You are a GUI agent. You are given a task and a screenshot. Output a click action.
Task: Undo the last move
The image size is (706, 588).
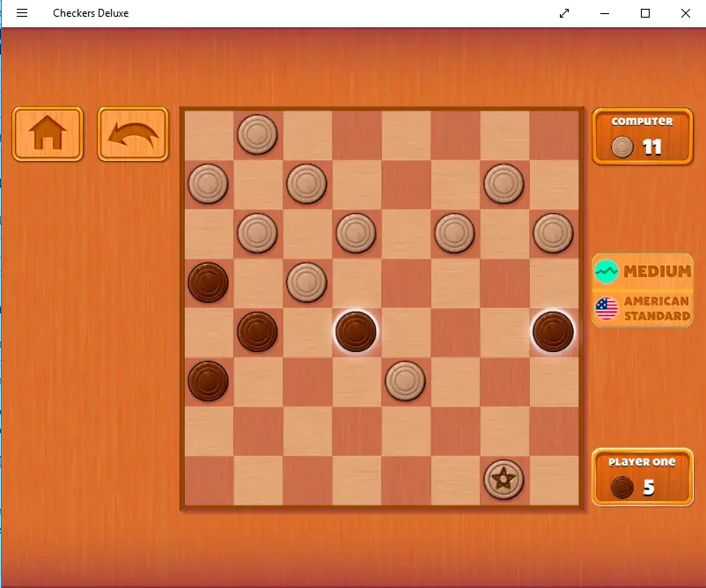click(133, 134)
